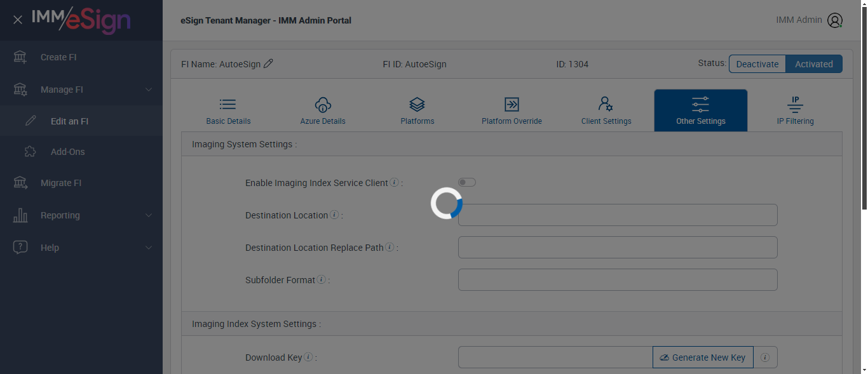This screenshot has height=374, width=868.
Task: Expand the Reporting menu chevron
Action: [149, 215]
